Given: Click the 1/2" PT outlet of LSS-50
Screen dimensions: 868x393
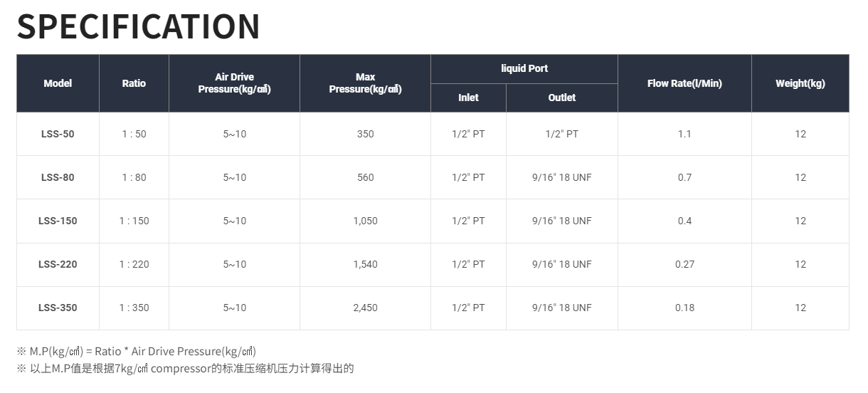Looking at the screenshot, I should pyautogui.click(x=561, y=134).
